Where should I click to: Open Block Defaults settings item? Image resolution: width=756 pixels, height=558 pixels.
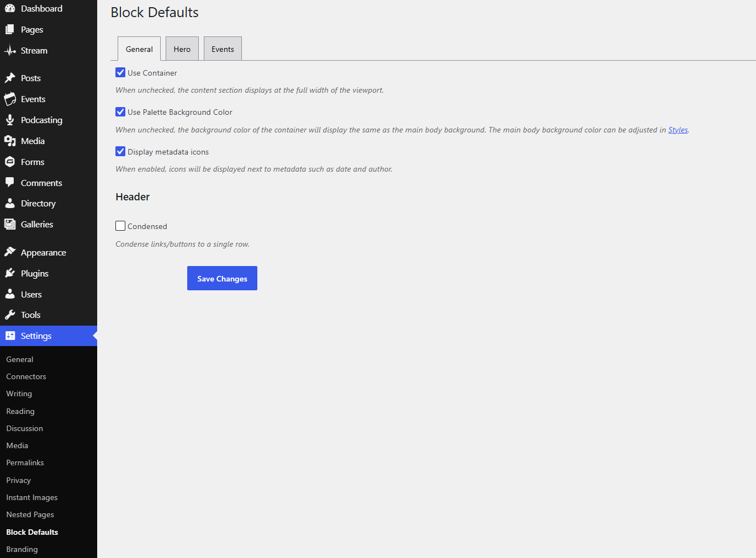click(32, 532)
